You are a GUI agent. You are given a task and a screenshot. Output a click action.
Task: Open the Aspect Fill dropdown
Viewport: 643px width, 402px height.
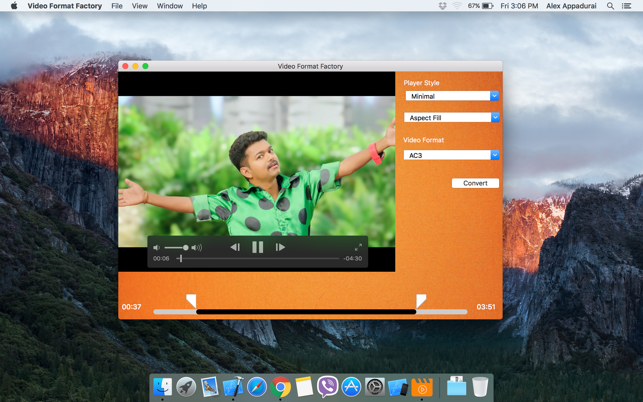pyautogui.click(x=451, y=118)
